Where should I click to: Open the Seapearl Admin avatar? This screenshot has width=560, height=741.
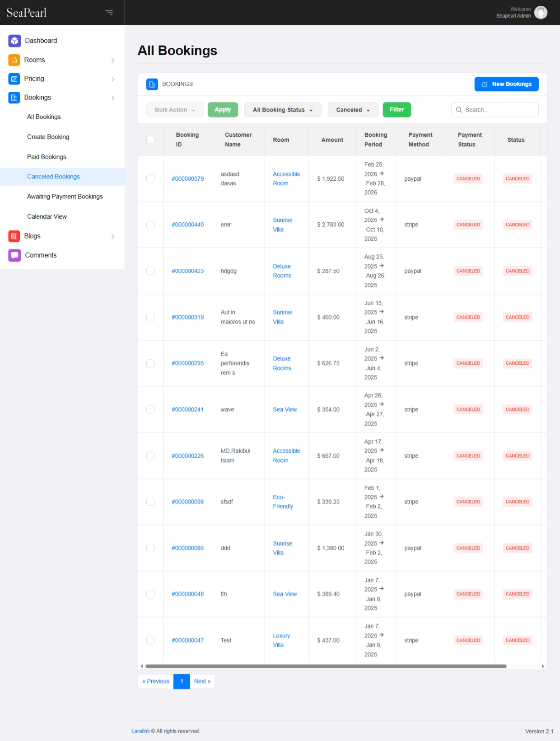(x=541, y=13)
